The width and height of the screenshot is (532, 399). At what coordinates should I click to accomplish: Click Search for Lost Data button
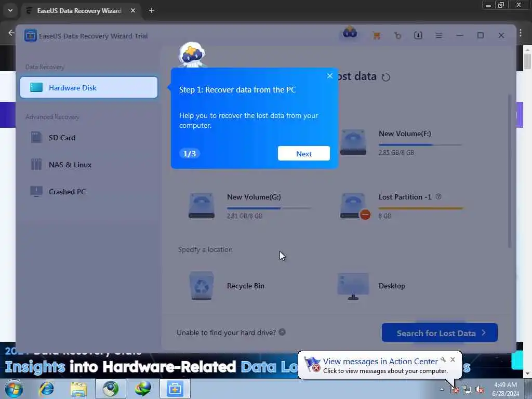[440, 333]
